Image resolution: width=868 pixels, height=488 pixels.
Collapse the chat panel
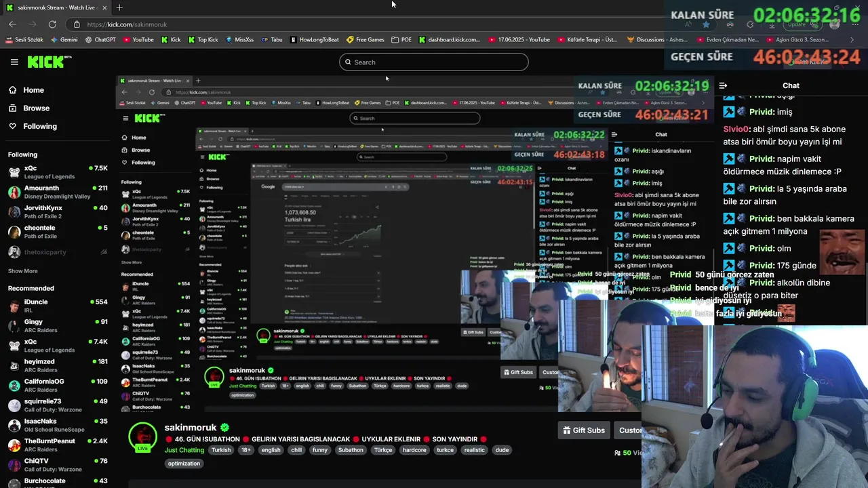723,85
